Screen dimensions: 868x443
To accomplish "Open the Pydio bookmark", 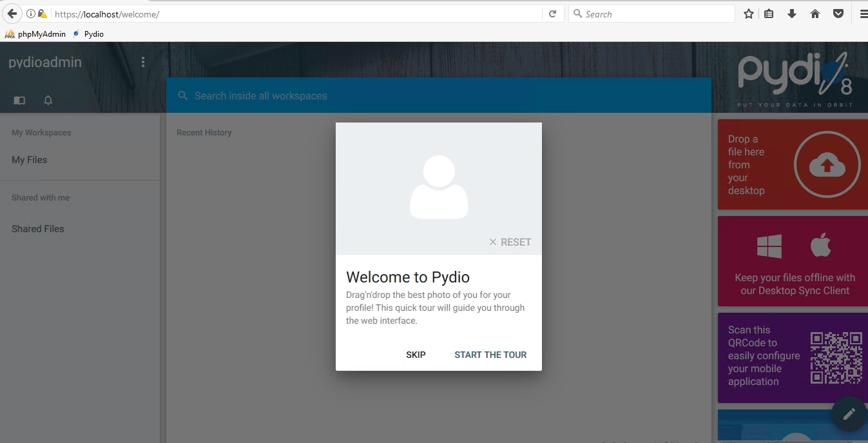I will pos(88,34).
